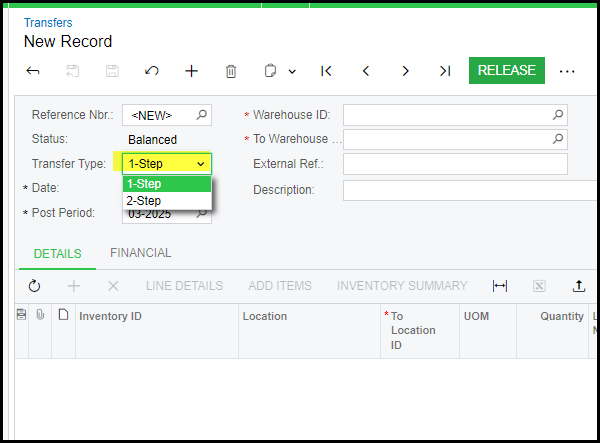Add a new record with plus icon
This screenshot has height=443, width=600.
(x=192, y=71)
